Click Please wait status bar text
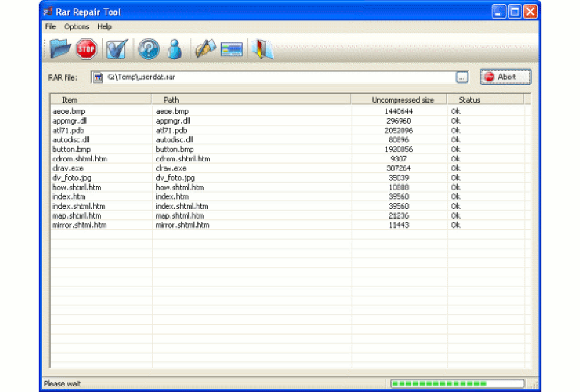The width and height of the screenshot is (580, 392). (x=62, y=383)
